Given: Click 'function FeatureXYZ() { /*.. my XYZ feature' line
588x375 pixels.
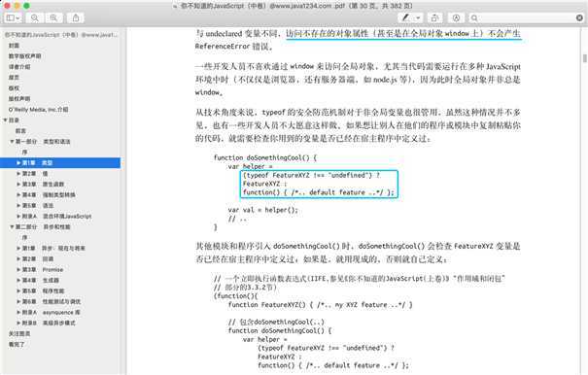Looking at the screenshot, I should coord(321,304).
